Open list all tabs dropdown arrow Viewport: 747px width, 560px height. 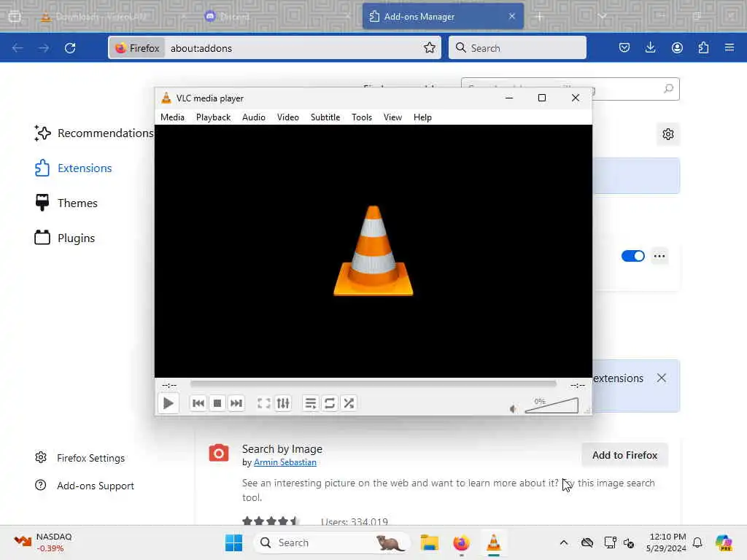602,17
